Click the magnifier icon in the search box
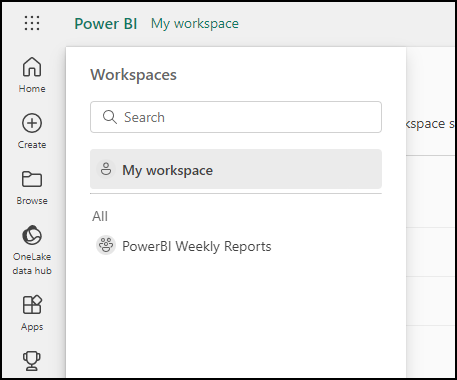This screenshot has width=457, height=380. [110, 117]
